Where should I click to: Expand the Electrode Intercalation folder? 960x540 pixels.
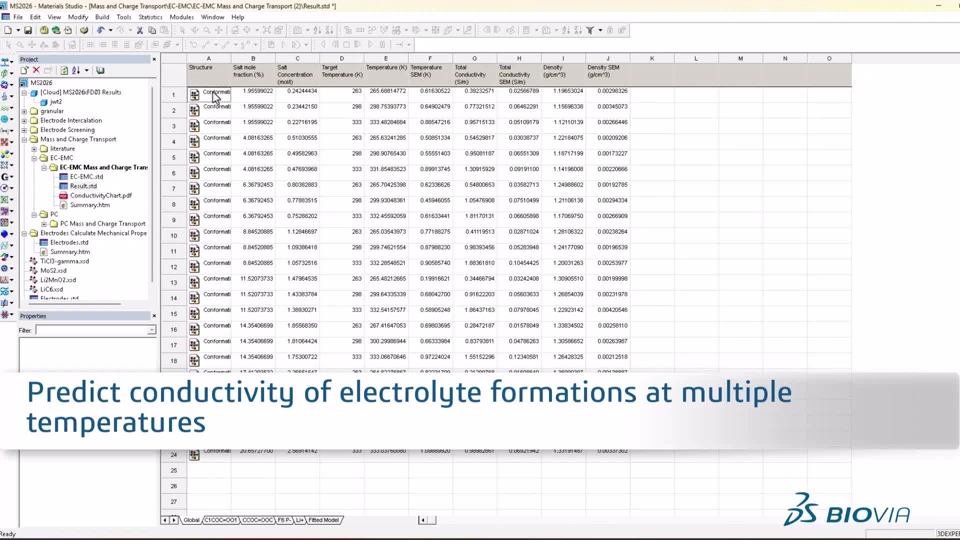24,121
